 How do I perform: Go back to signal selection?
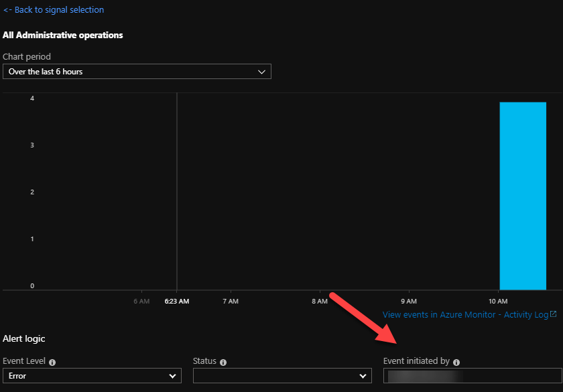(x=54, y=10)
